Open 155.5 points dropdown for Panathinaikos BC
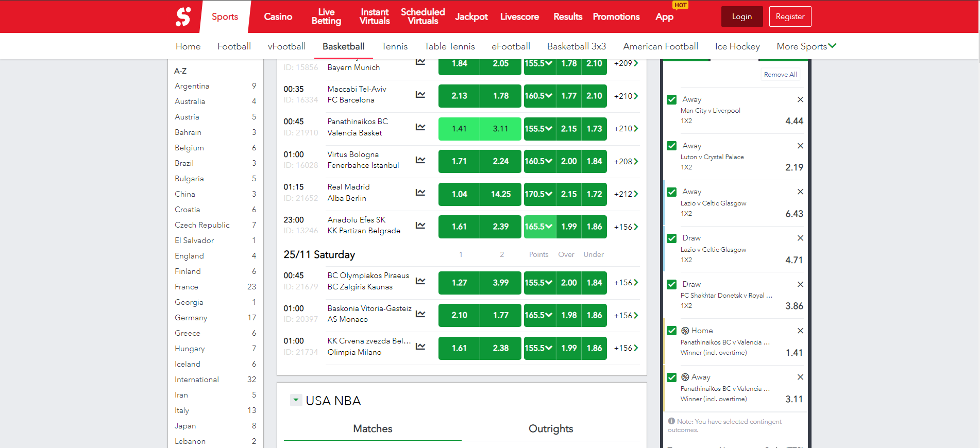The image size is (980, 448). pyautogui.click(x=539, y=129)
